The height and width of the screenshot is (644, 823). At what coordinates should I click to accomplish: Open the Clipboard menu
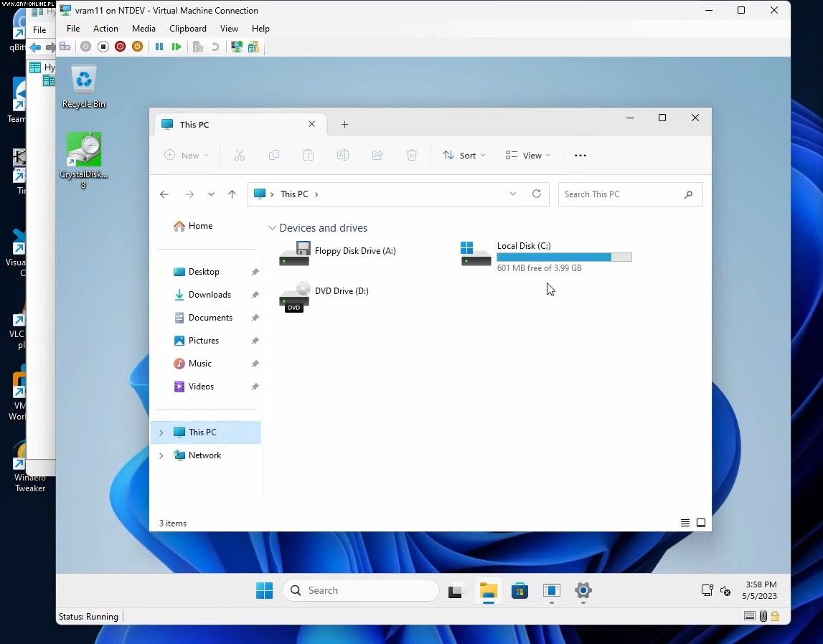(187, 29)
